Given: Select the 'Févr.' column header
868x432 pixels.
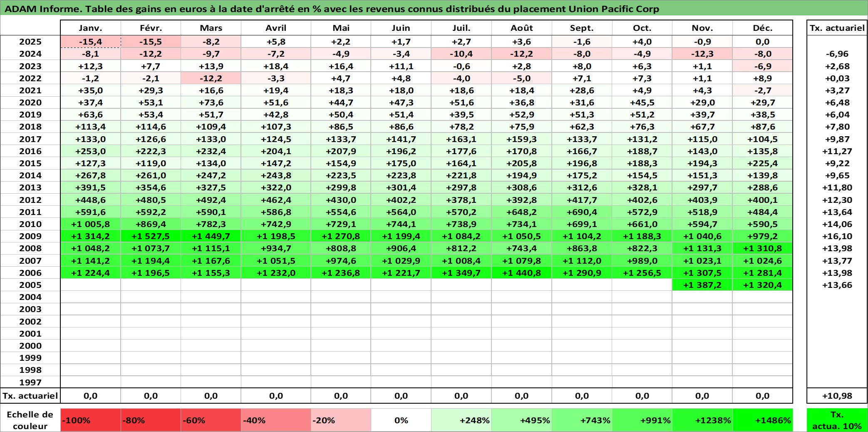Looking at the screenshot, I should coord(151,28).
